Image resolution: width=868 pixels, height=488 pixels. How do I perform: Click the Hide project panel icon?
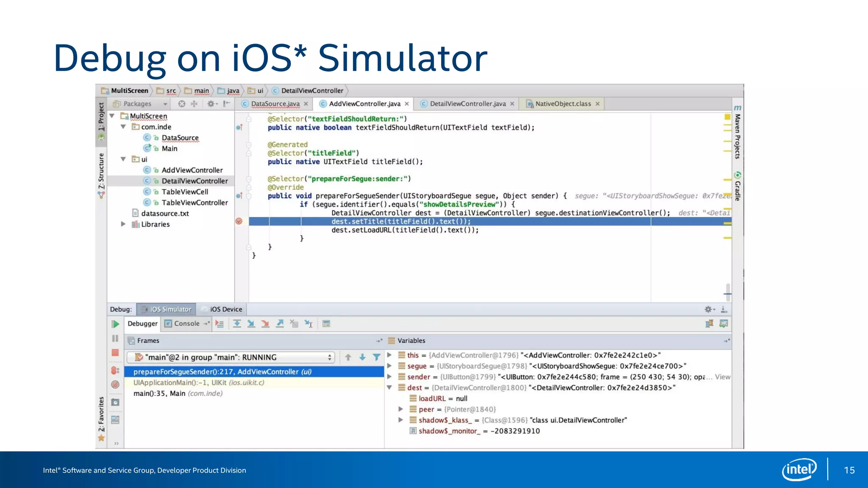tap(227, 104)
